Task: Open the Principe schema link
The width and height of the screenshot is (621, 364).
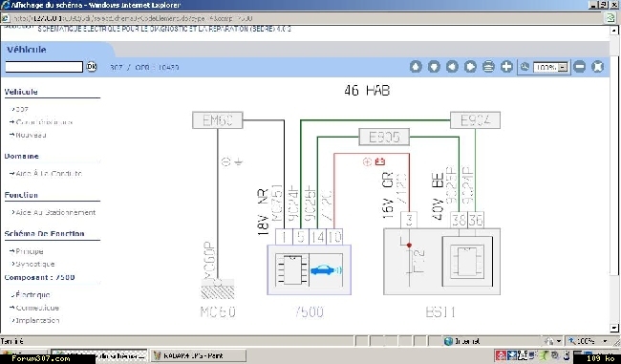Action: click(30, 251)
